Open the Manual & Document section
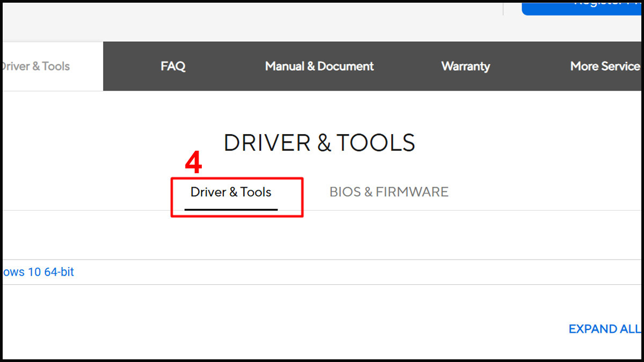Viewport: 644px width, 362px height. (319, 66)
